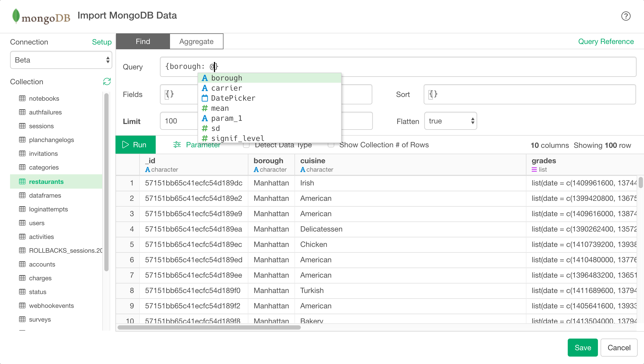Toggle the Detect Data Type checkbox
The width and height of the screenshot is (644, 364).
(246, 145)
